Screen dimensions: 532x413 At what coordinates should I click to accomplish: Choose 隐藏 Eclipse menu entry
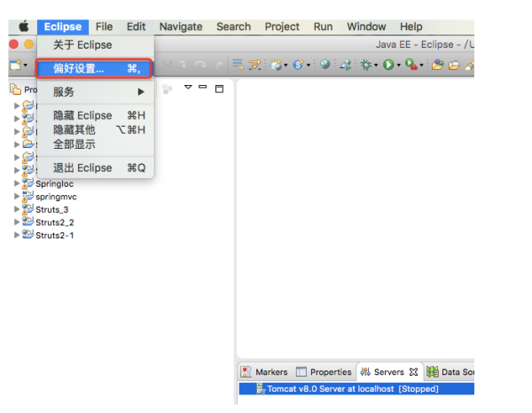click(96, 115)
